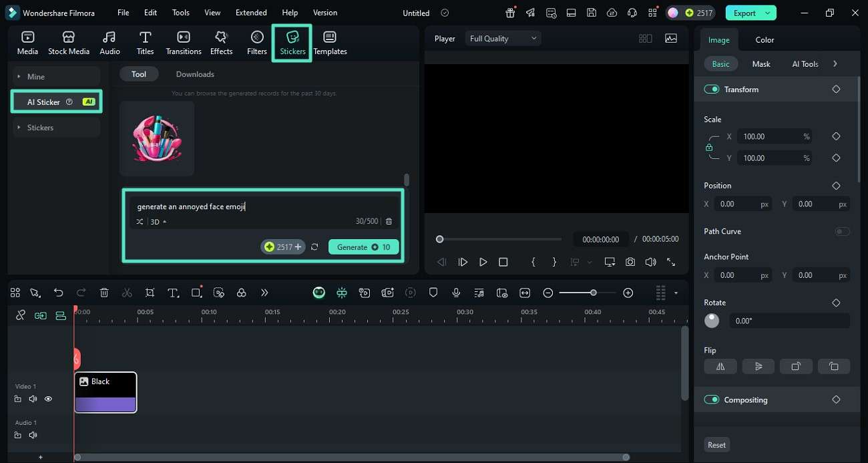Click the flip vertical button
This screenshot has height=463, width=868.
coord(758,366)
